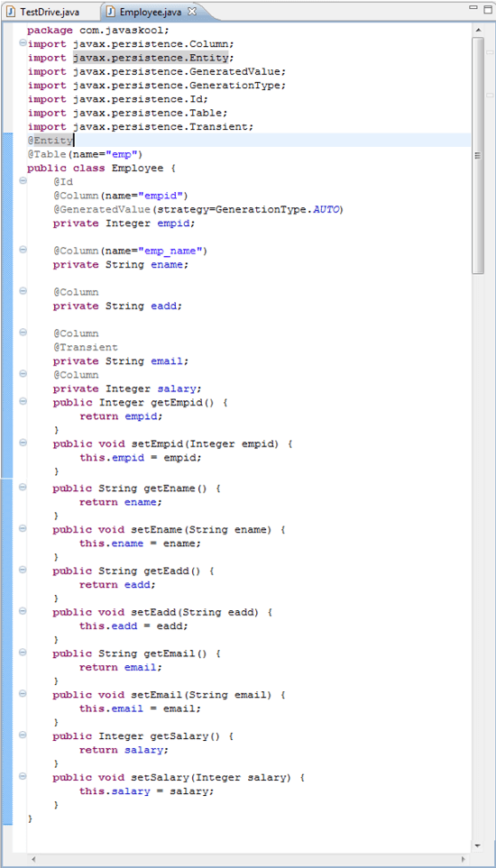Close the Employee.java tab
496x868 pixels.
click(x=192, y=11)
